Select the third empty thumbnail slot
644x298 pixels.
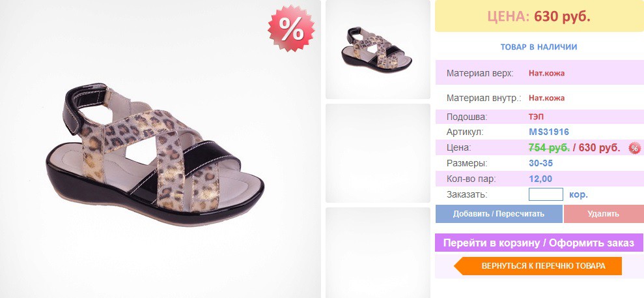click(x=378, y=253)
